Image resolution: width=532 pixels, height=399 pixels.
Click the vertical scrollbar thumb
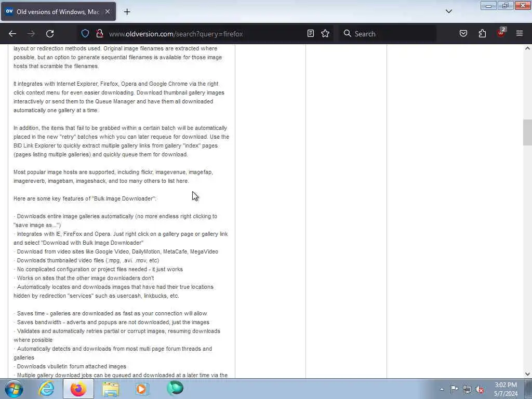pyautogui.click(x=527, y=132)
